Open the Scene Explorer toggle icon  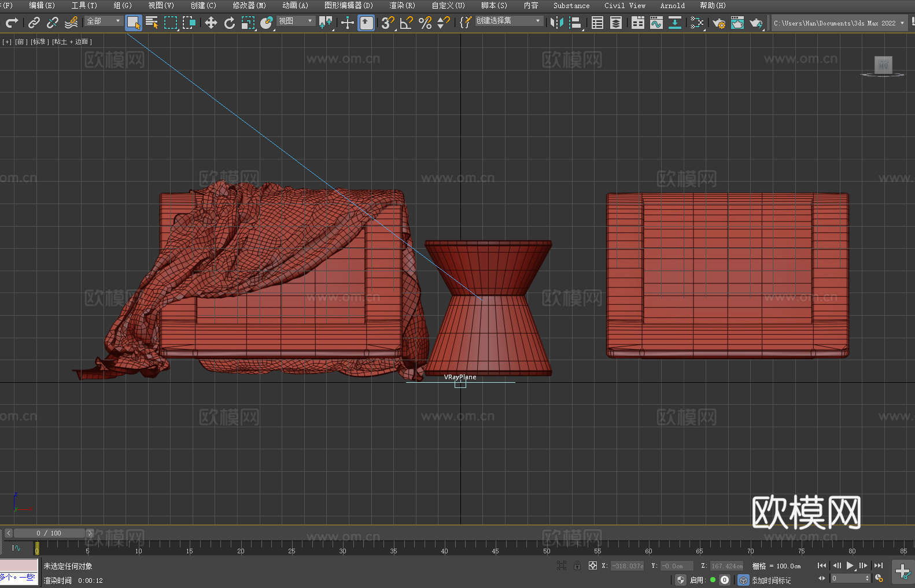[x=597, y=23]
